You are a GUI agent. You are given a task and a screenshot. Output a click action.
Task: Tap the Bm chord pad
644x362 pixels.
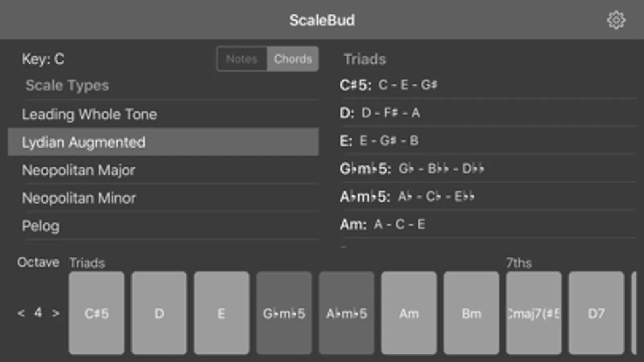(471, 313)
